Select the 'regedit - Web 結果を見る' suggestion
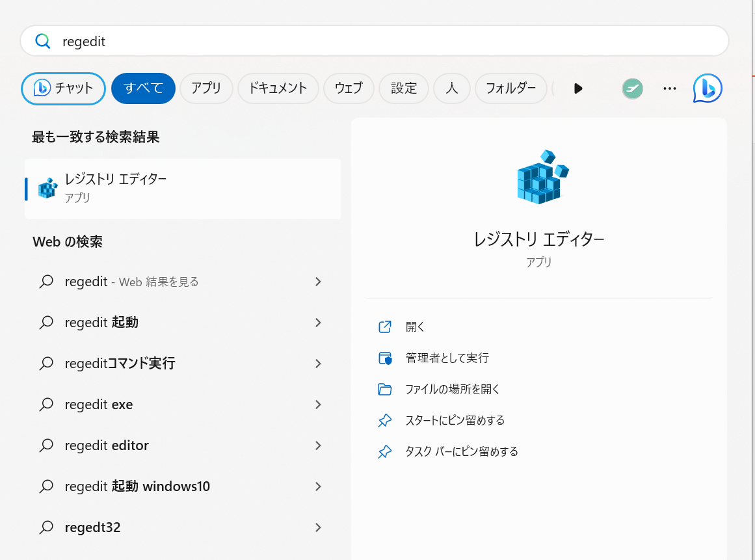This screenshot has width=755, height=560. click(x=183, y=282)
